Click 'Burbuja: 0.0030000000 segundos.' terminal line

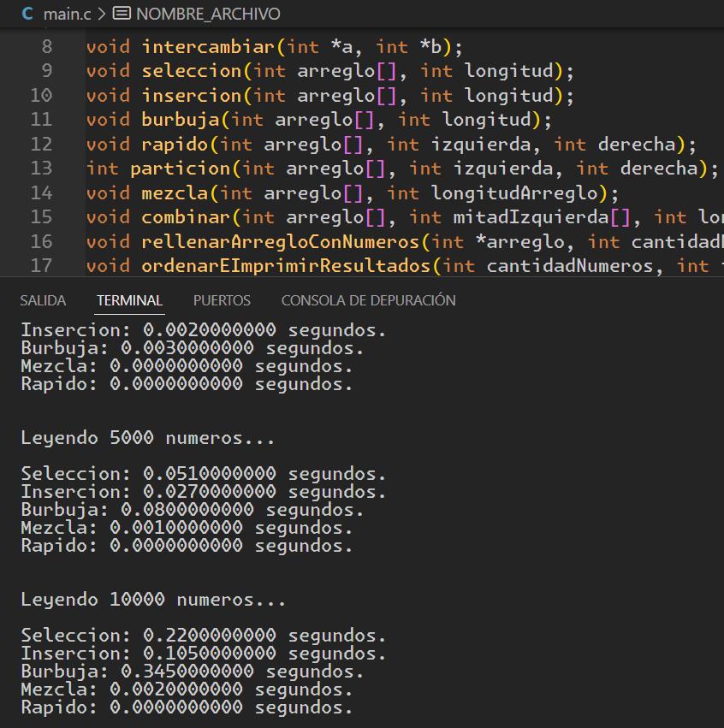[193, 348]
